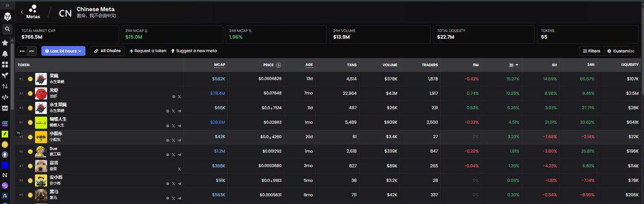Screen dimensions: 644x204
Task: Open the Telegram link for 永生果蝇 row three
Action: click(179, 111)
